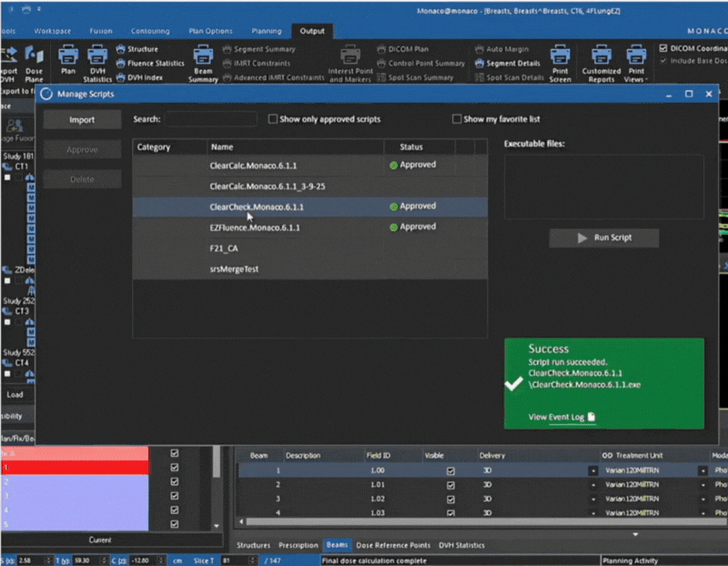Click DICOM Plan in the ribbon
728x566 pixels.
[403, 49]
